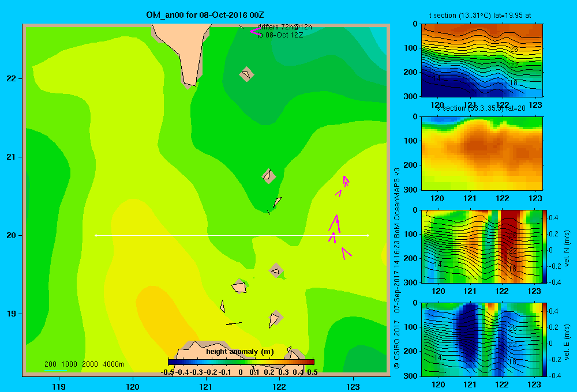Click longitude label 120 under main map
This screenshot has height=392, width=577.
133,386
